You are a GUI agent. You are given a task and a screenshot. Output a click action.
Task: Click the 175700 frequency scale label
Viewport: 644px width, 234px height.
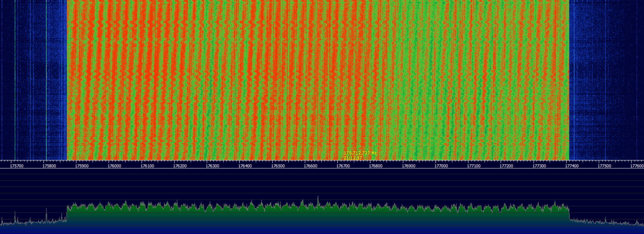(x=17, y=166)
